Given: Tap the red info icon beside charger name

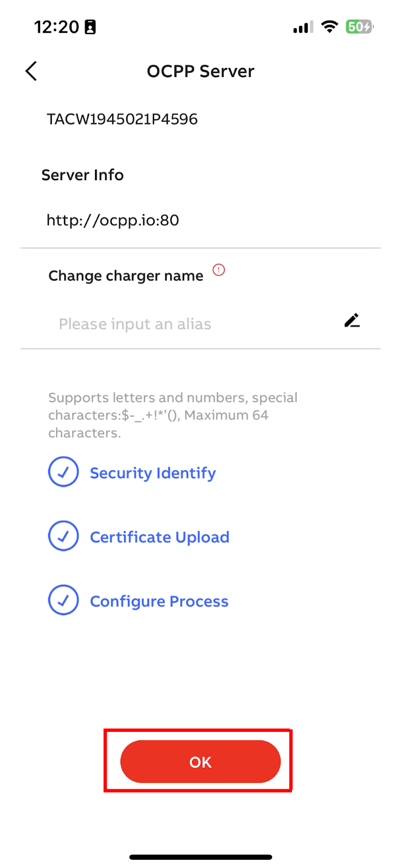Looking at the screenshot, I should [219, 270].
